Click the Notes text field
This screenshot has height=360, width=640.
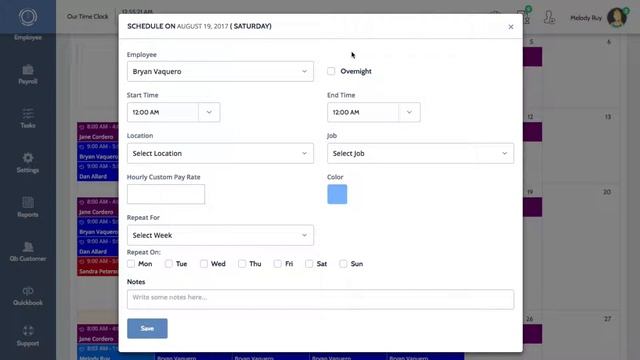[320, 299]
